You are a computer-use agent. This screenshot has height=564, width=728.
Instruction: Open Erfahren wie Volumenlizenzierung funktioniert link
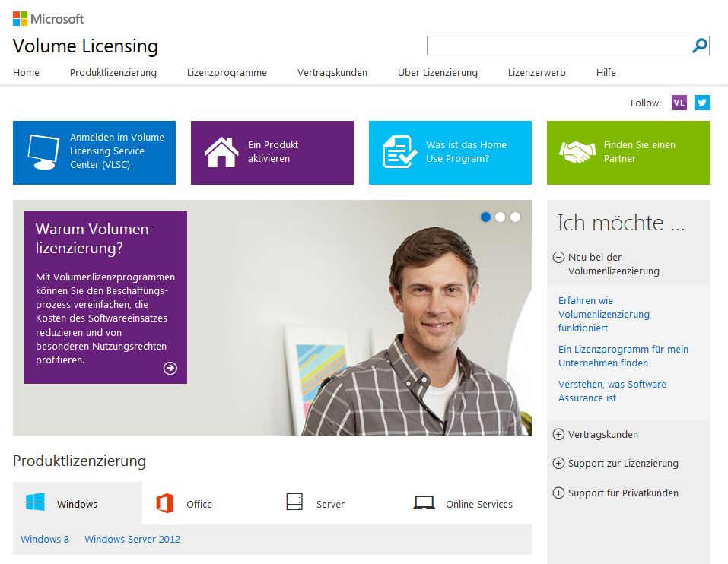coord(603,314)
